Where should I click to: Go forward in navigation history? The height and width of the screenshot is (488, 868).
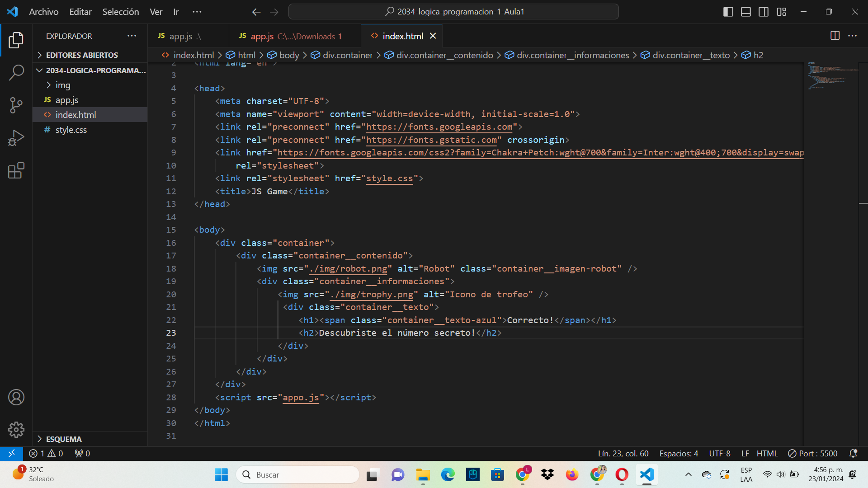274,12
